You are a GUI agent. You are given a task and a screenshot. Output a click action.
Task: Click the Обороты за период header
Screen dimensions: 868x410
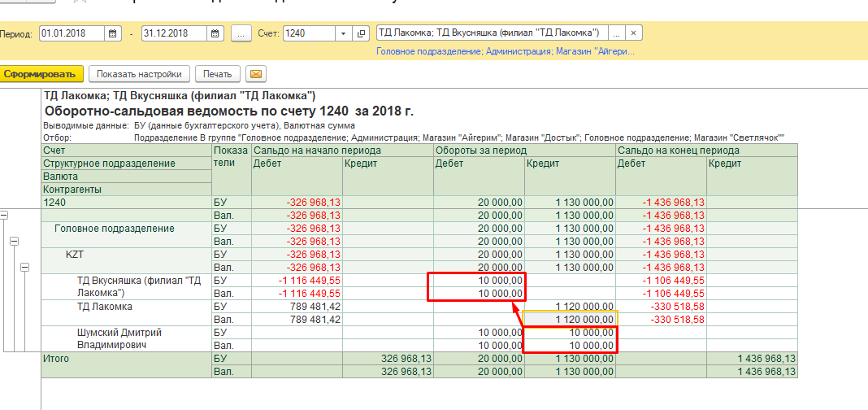click(525, 150)
